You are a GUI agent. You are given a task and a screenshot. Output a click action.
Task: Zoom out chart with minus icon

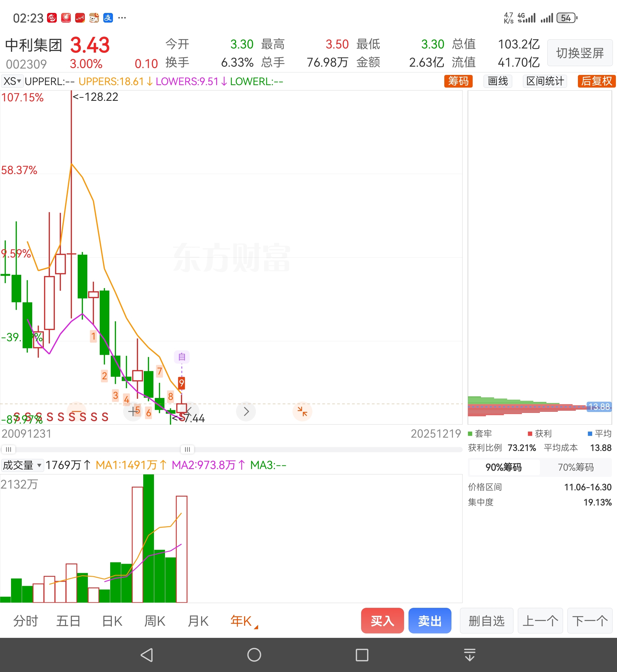click(77, 411)
